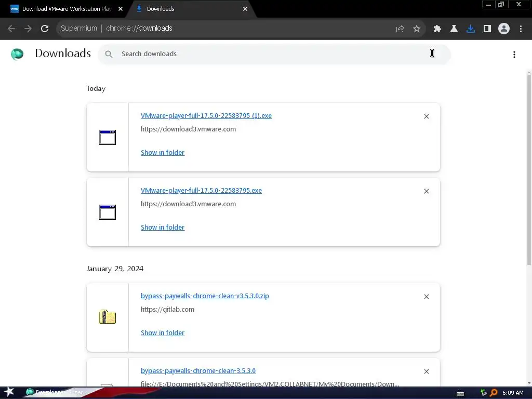The height and width of the screenshot is (399, 532).
Task: Open the browser three-dot menu
Action: point(521,29)
